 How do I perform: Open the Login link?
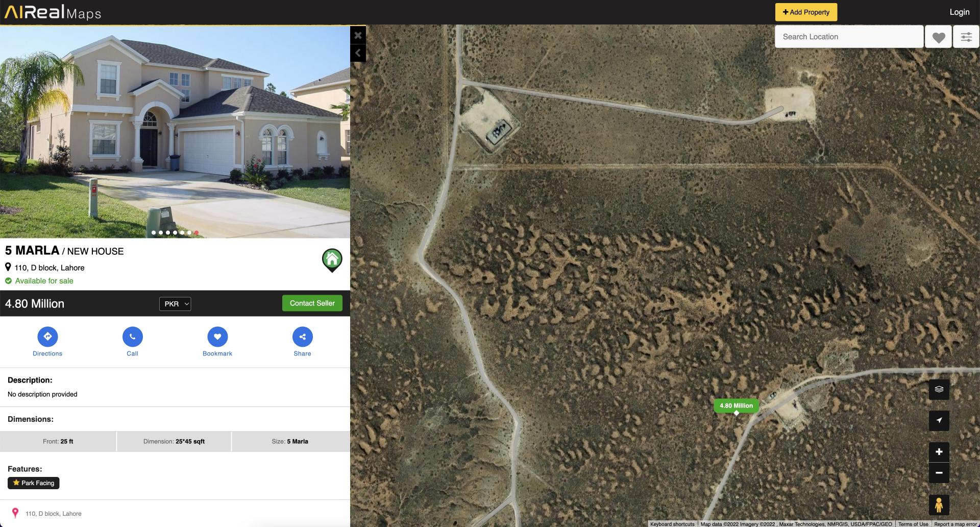coord(959,12)
